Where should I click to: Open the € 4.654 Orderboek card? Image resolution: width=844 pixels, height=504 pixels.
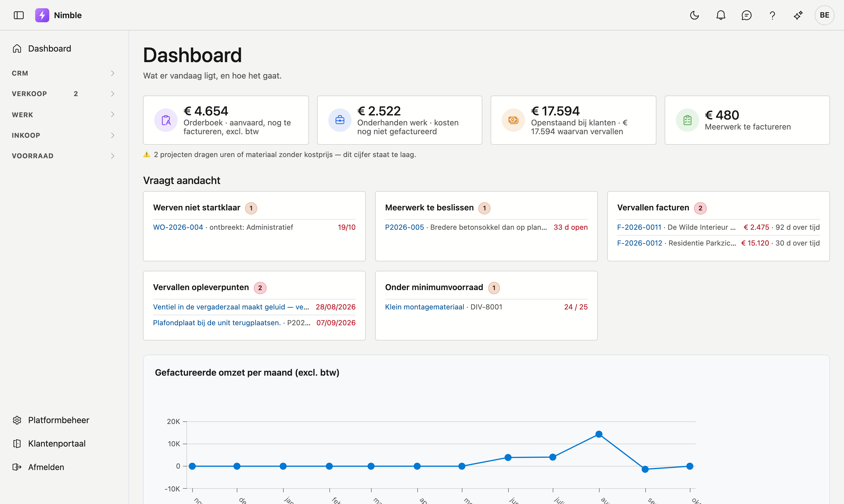click(x=226, y=120)
